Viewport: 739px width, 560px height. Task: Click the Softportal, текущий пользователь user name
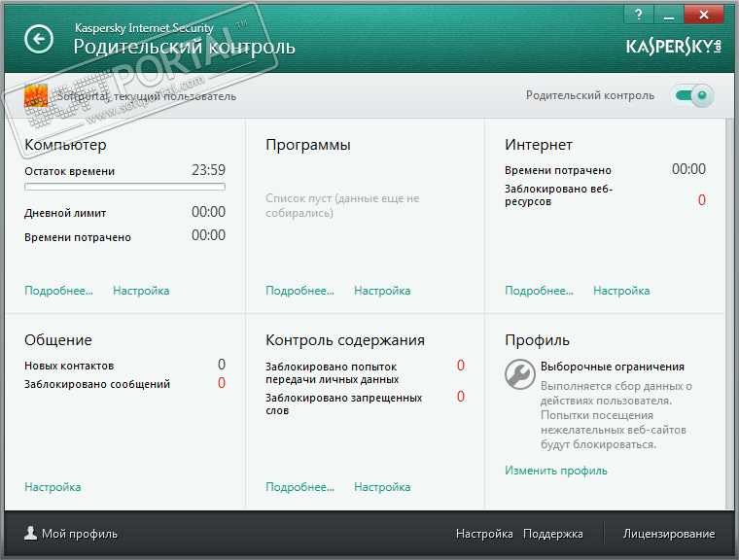click(147, 96)
